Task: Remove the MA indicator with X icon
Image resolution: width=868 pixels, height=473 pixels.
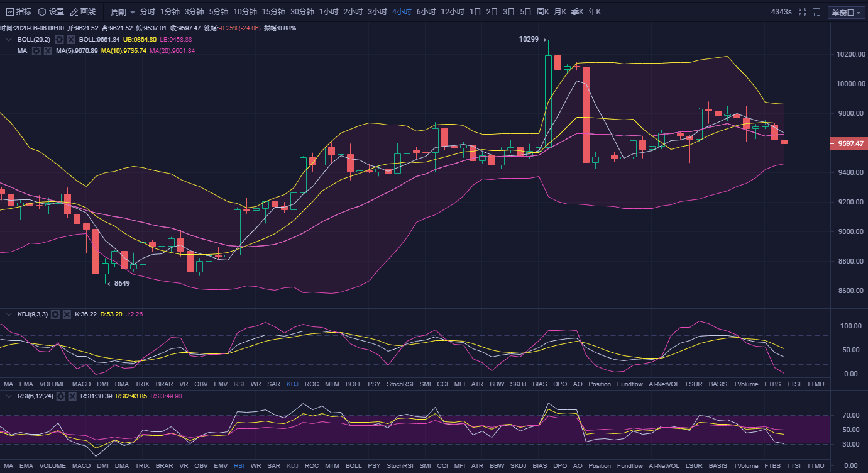Action: tap(48, 51)
